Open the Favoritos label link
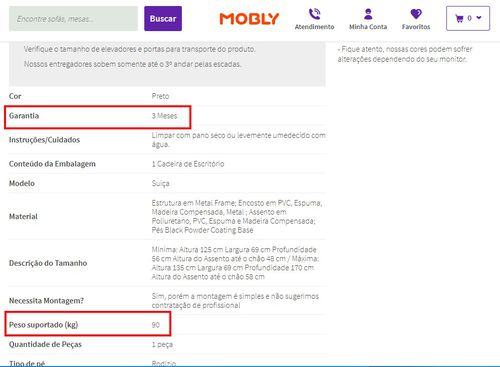The height and width of the screenshot is (367, 500). click(416, 27)
